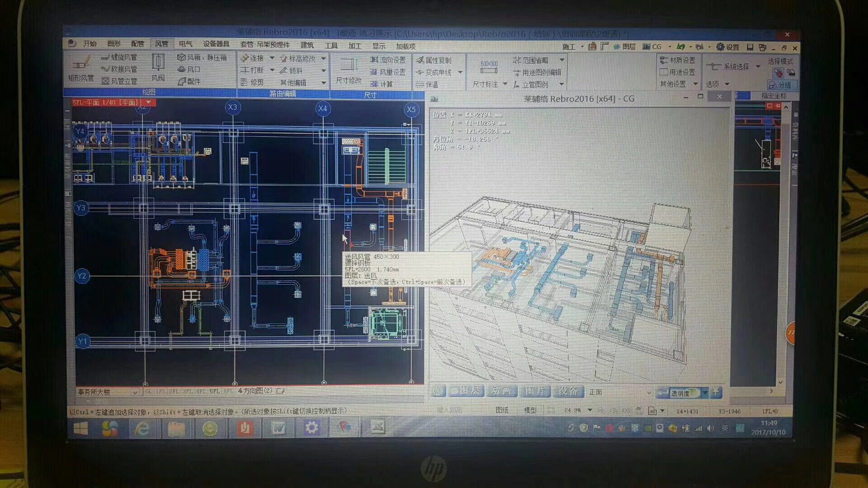Open 风量设置 air volume settings
Image resolution: width=868 pixels, height=488 pixels.
point(387,72)
